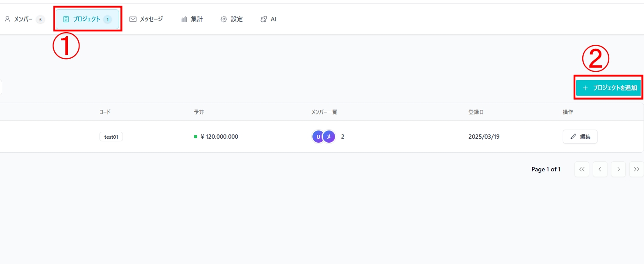
Task: Click the test01 code badge
Action: pyautogui.click(x=111, y=137)
